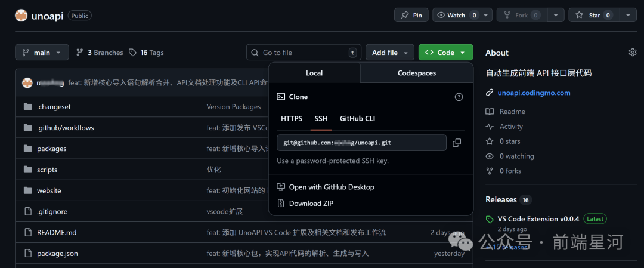Screen dimensions: 644x268
Task: Select the SSH clone tab
Action: [321, 118]
